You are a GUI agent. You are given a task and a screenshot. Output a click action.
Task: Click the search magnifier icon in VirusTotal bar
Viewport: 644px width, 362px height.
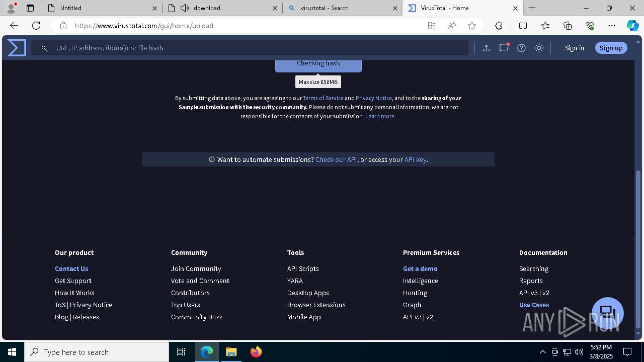[44, 48]
